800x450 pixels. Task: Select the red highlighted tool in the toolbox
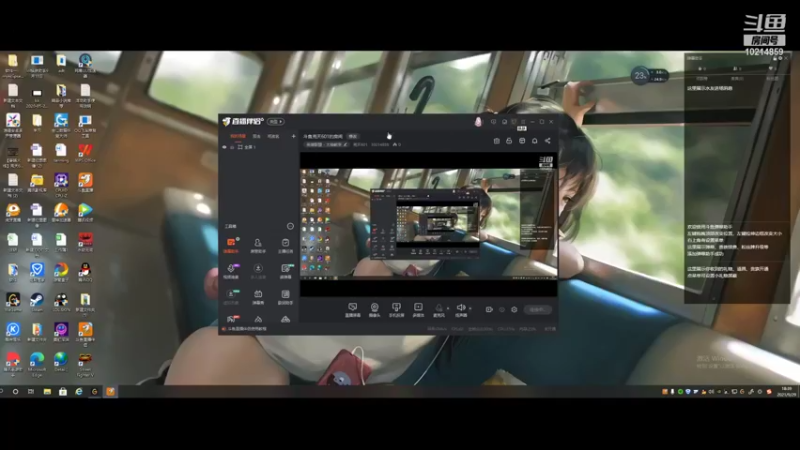pos(231,245)
